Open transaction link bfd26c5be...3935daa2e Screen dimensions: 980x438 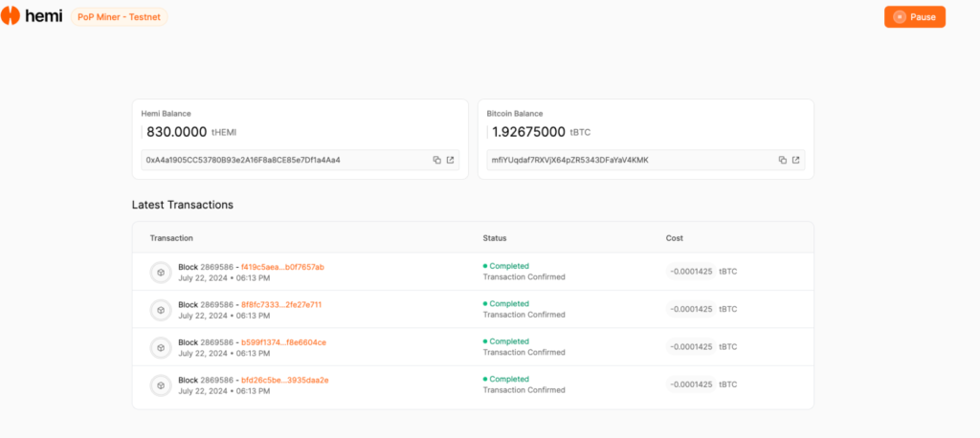[x=285, y=380]
